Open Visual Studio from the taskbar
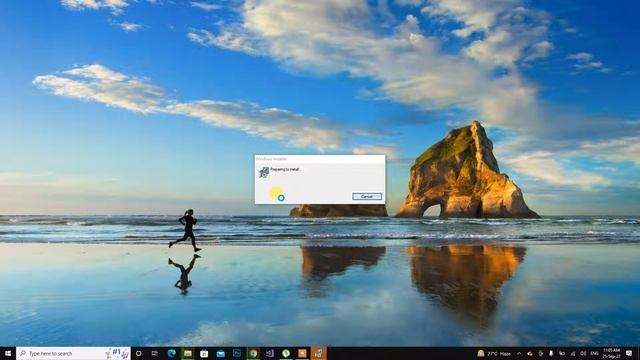Viewport: 640px width, 360px height. [x=269, y=353]
